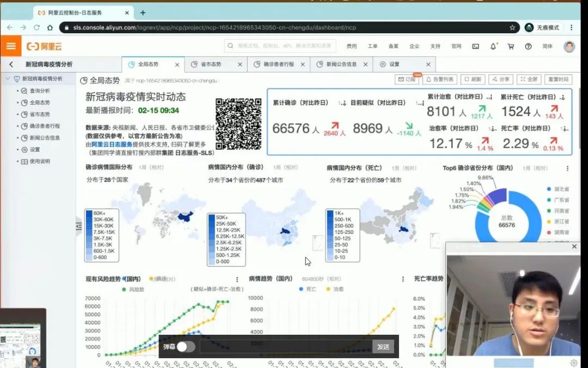Open the 费用 menu

[x=352, y=46]
